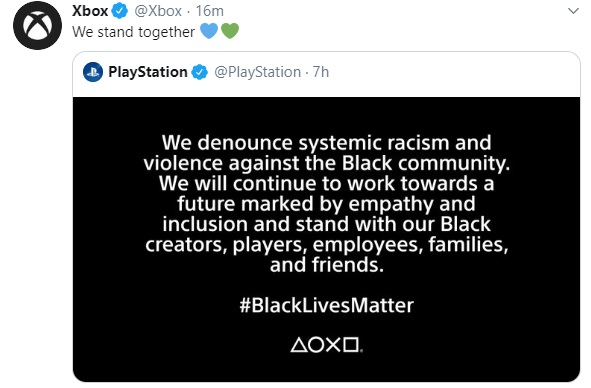
Task: Open the Xbox profile avatar
Action: pos(37,25)
